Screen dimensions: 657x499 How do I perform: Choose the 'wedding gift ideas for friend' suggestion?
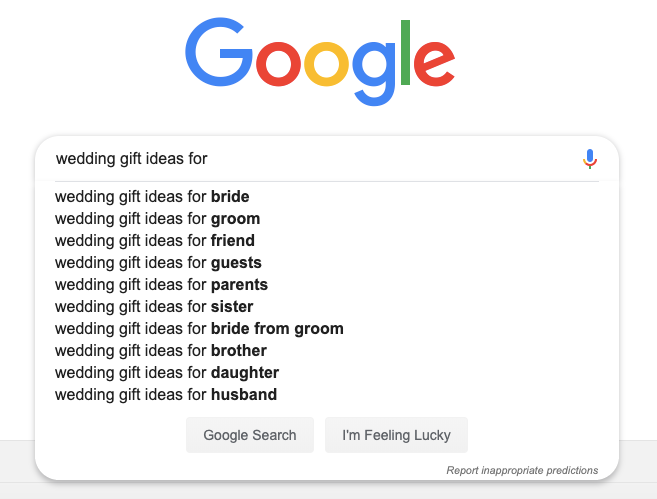point(327,240)
